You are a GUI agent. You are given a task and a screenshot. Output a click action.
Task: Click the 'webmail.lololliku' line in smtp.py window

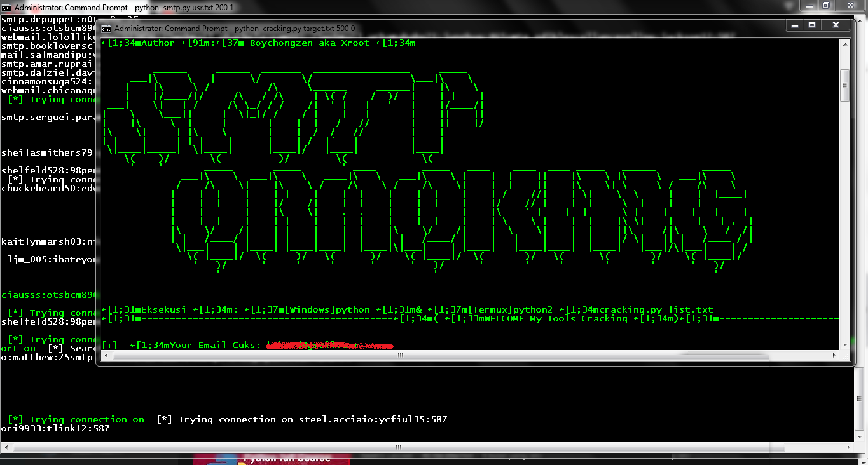coord(48,37)
